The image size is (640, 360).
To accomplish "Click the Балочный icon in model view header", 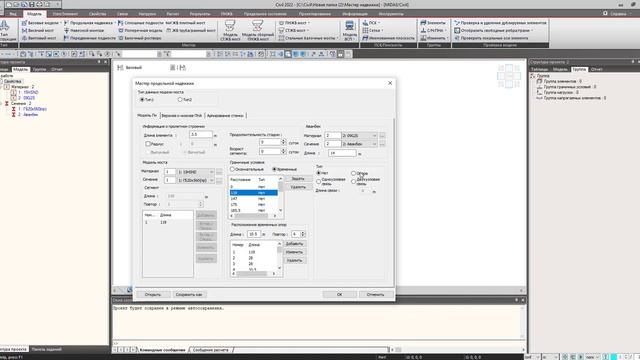I will click(120, 68).
